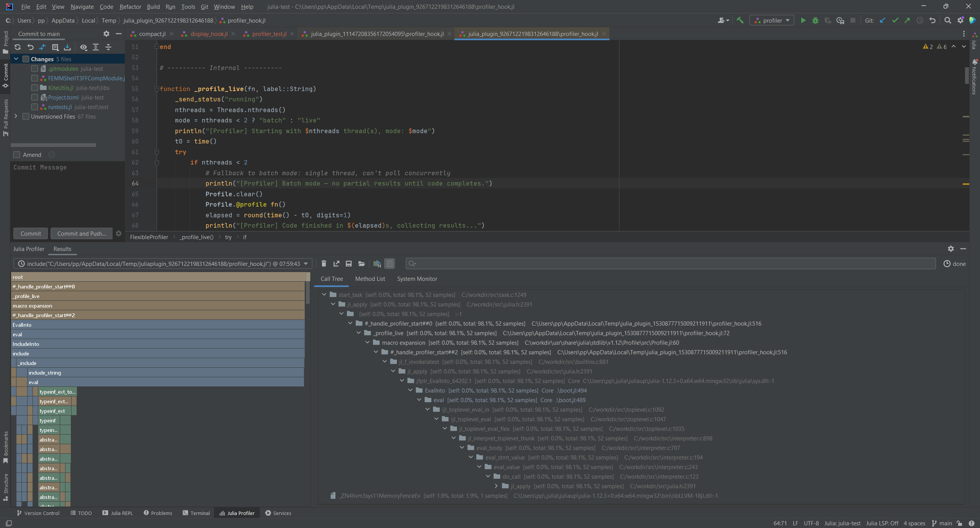Viewport: 980px width, 528px height.
Task: Expand the Unversioned Files node
Action: click(16, 116)
